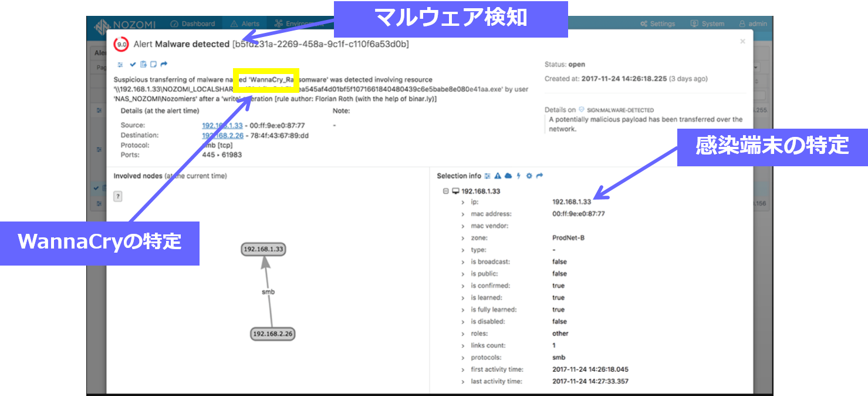This screenshot has width=868, height=396.
Task: Click the 'Status: open' text
Action: click(x=565, y=65)
